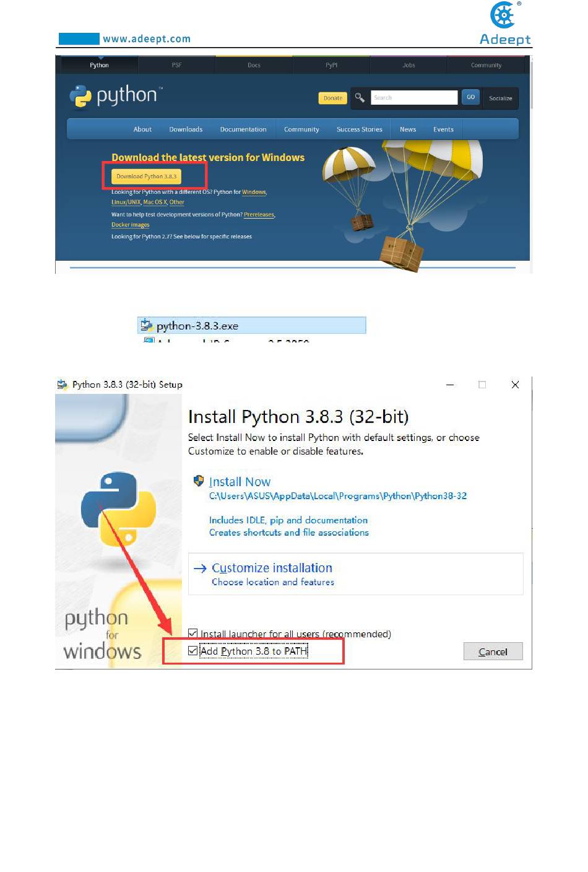Open the Downloads menu on python.org
Viewport: 588px width, 872px height.
tap(186, 129)
